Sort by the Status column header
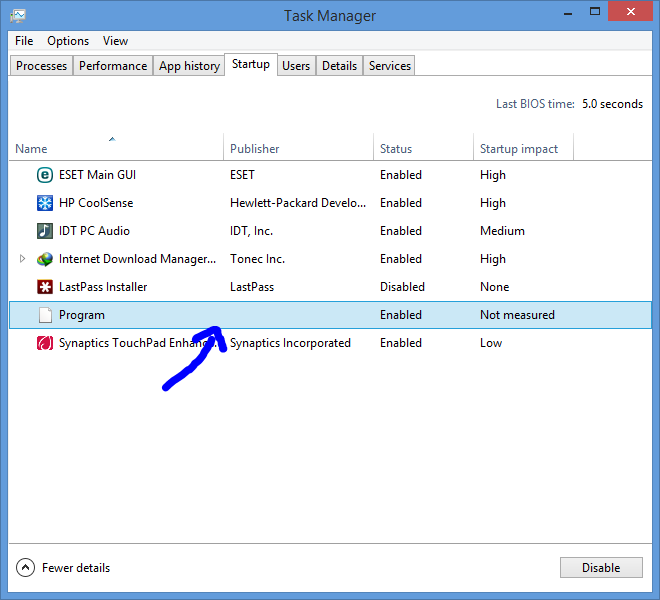660x600 pixels. tap(423, 149)
